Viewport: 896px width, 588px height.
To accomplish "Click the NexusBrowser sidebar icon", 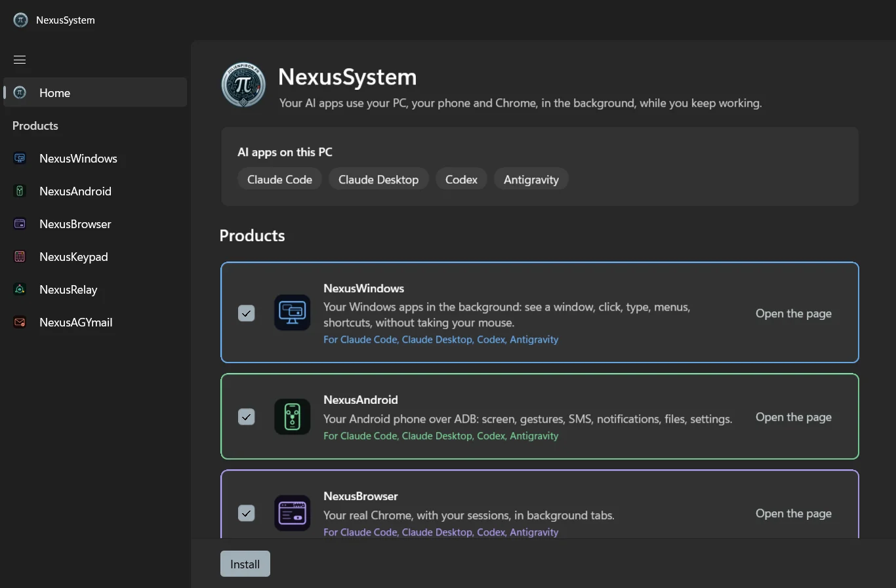I will (x=20, y=224).
